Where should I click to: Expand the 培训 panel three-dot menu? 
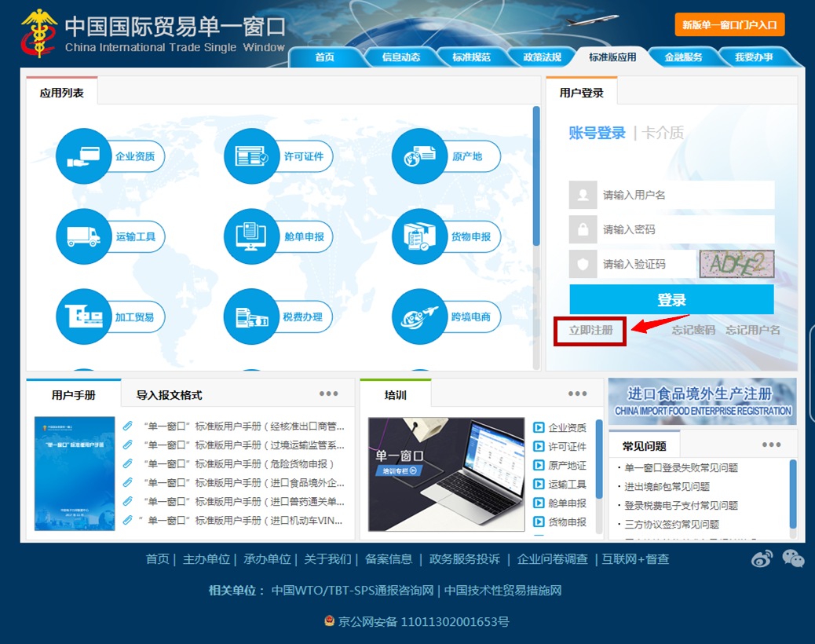point(577,394)
